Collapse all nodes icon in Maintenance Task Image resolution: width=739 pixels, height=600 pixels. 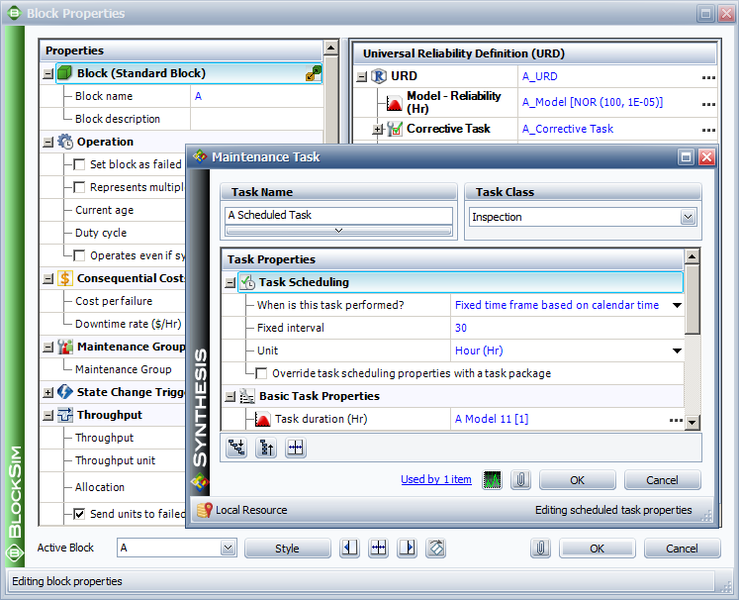[x=266, y=448]
